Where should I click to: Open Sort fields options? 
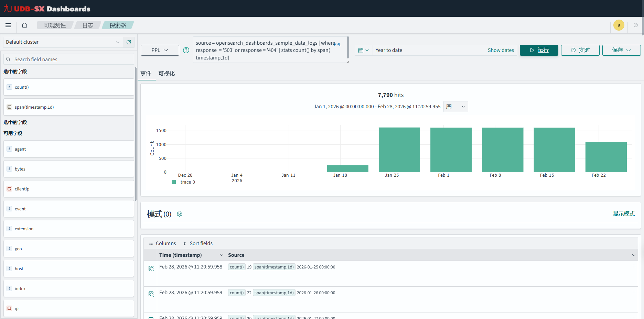click(x=198, y=243)
